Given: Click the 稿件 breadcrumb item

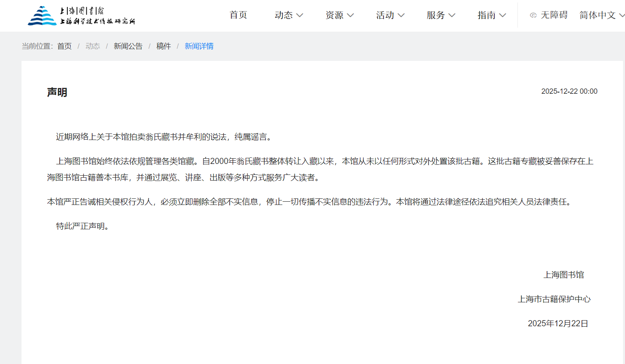Looking at the screenshot, I should click(x=164, y=46).
